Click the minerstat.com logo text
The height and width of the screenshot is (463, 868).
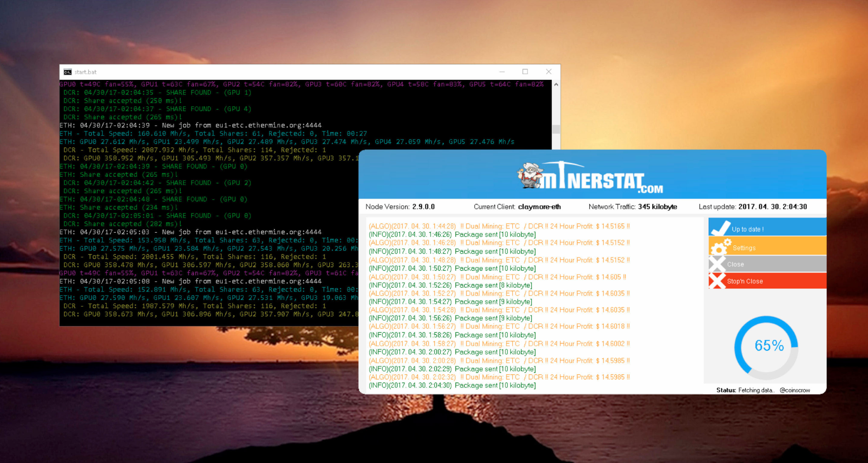pyautogui.click(x=604, y=180)
